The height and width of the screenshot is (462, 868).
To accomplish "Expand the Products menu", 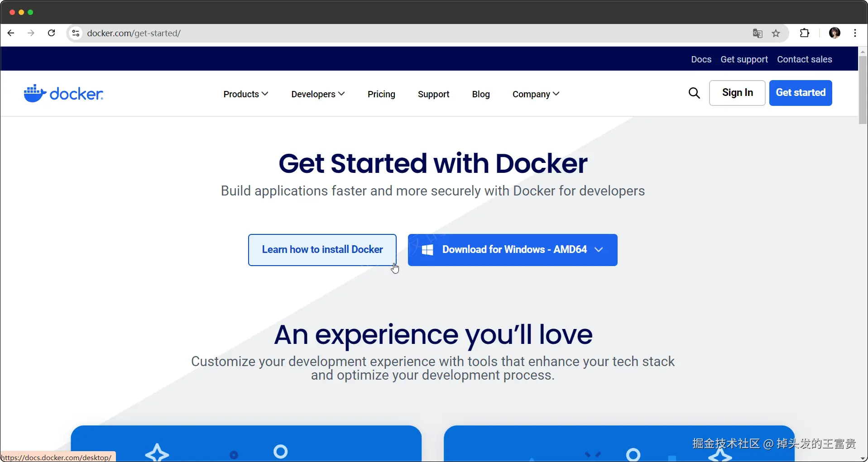I will point(246,94).
